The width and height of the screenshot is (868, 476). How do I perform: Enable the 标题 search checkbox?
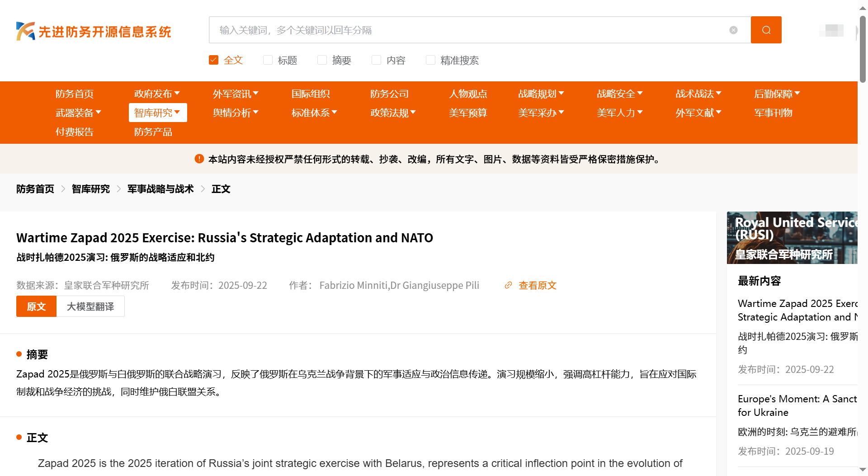point(268,60)
